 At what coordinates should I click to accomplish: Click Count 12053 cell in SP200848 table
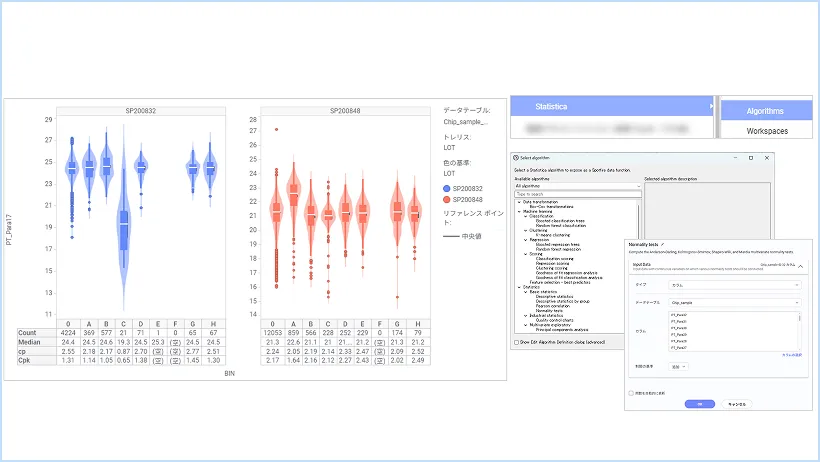272,333
